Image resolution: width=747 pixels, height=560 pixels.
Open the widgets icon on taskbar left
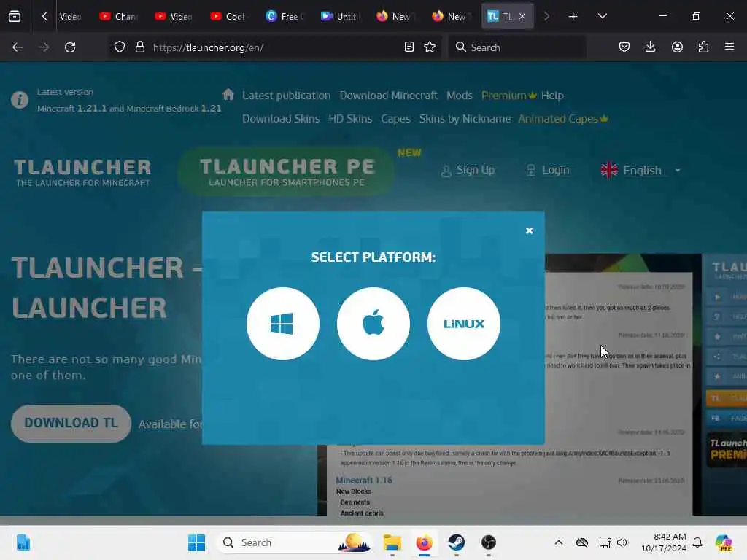point(23,542)
